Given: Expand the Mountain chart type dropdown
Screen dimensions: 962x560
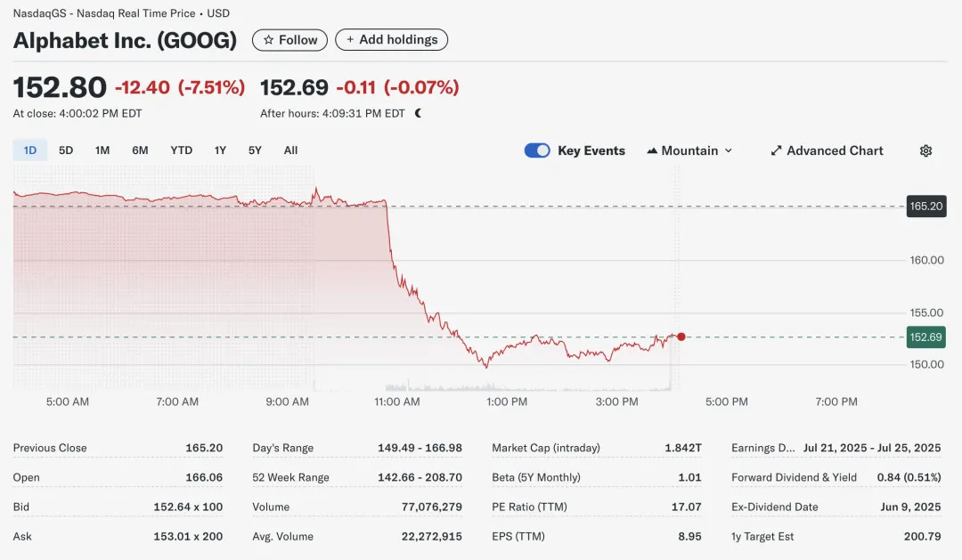Looking at the screenshot, I should pos(689,150).
